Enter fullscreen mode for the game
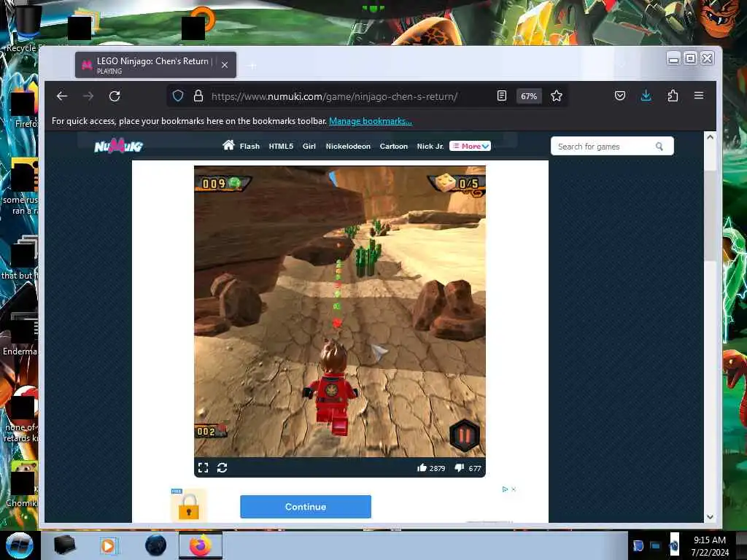Image resolution: width=747 pixels, height=560 pixels. 204,467
